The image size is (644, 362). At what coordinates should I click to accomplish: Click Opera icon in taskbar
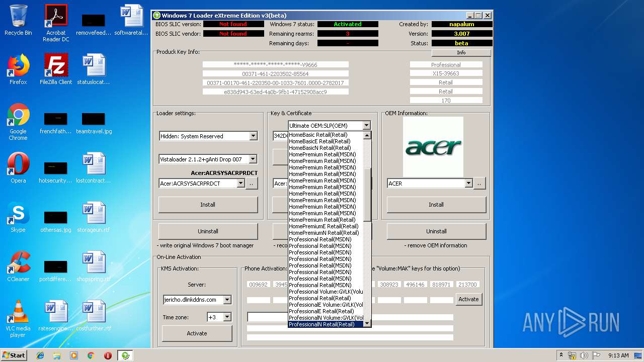tap(108, 355)
